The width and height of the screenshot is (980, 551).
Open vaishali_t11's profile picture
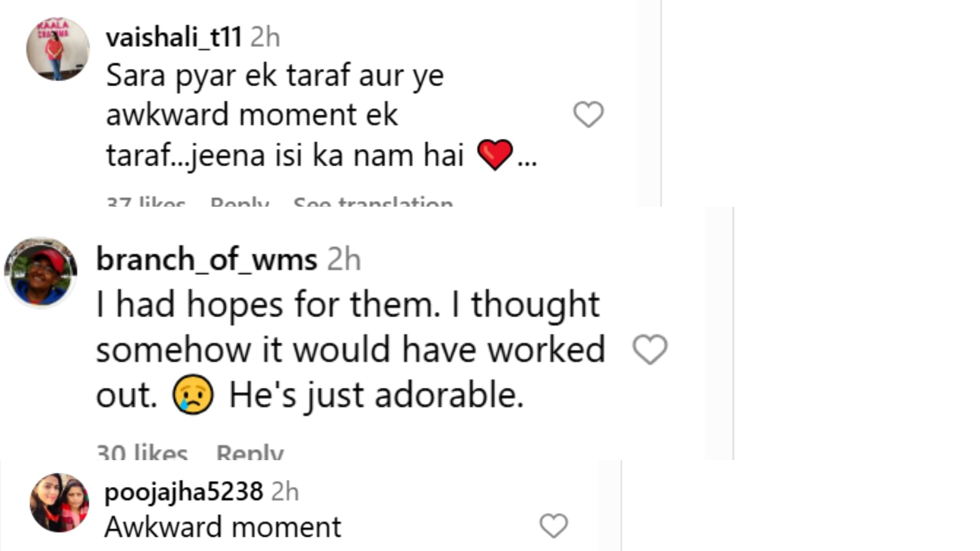pos(58,49)
